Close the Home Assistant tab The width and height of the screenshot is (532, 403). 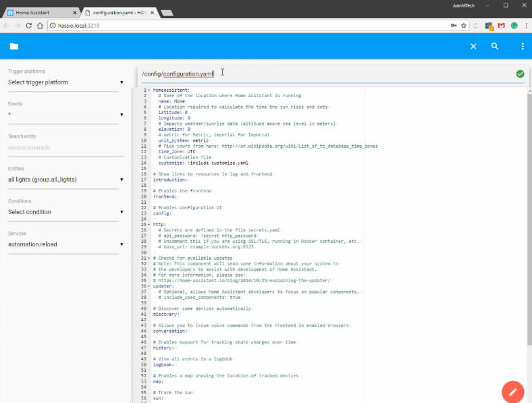75,13
